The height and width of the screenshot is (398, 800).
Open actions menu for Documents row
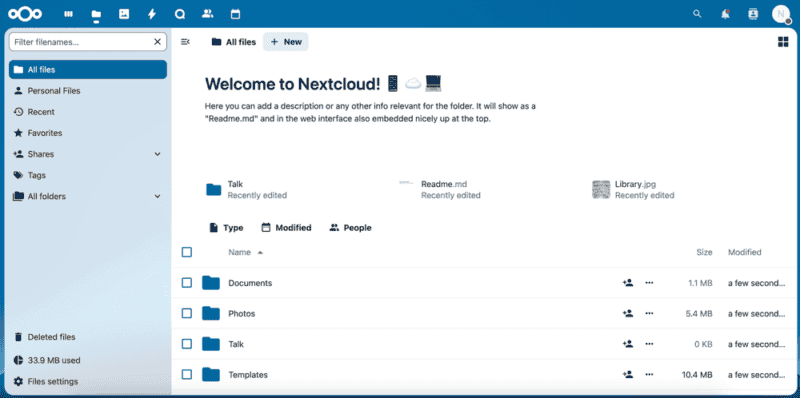tap(649, 283)
